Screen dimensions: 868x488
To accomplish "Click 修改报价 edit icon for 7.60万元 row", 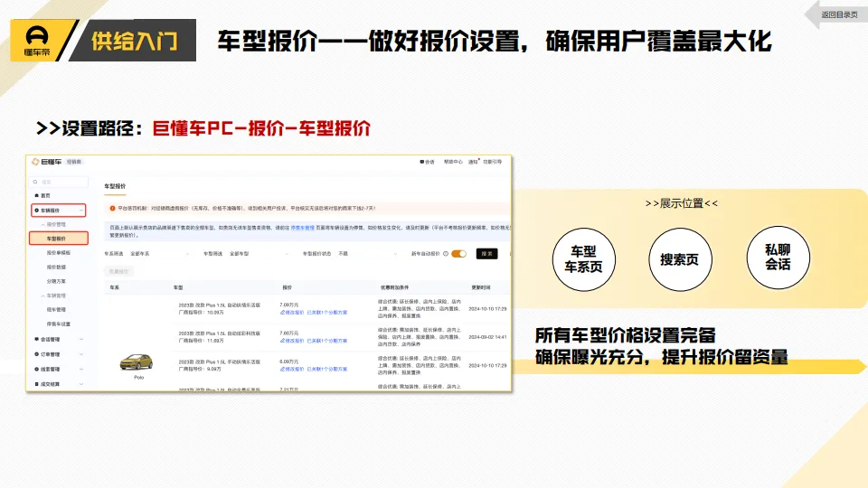I will pyautogui.click(x=282, y=341).
